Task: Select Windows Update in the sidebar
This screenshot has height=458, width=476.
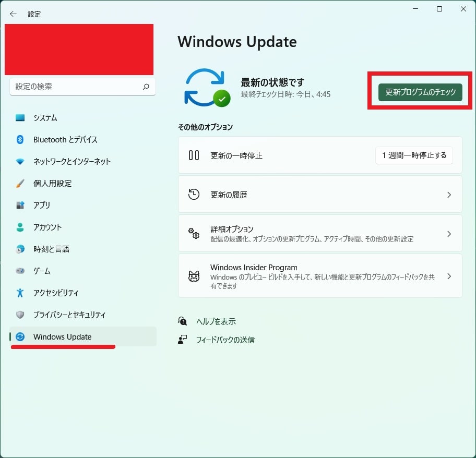Action: pyautogui.click(x=82, y=336)
